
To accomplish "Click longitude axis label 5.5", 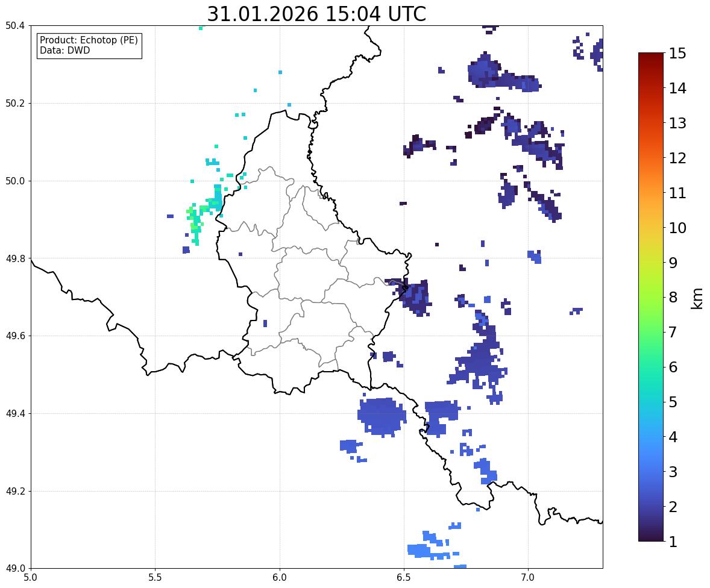I will (155, 578).
